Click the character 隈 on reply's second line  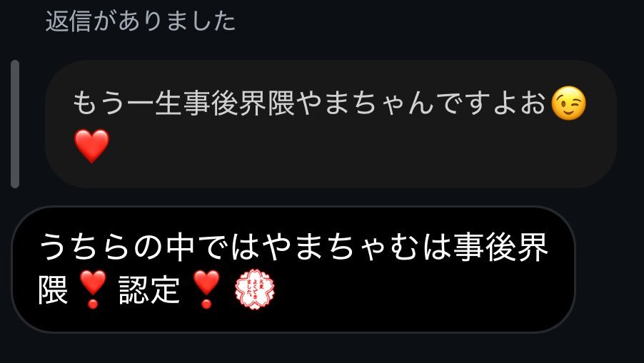(x=54, y=290)
